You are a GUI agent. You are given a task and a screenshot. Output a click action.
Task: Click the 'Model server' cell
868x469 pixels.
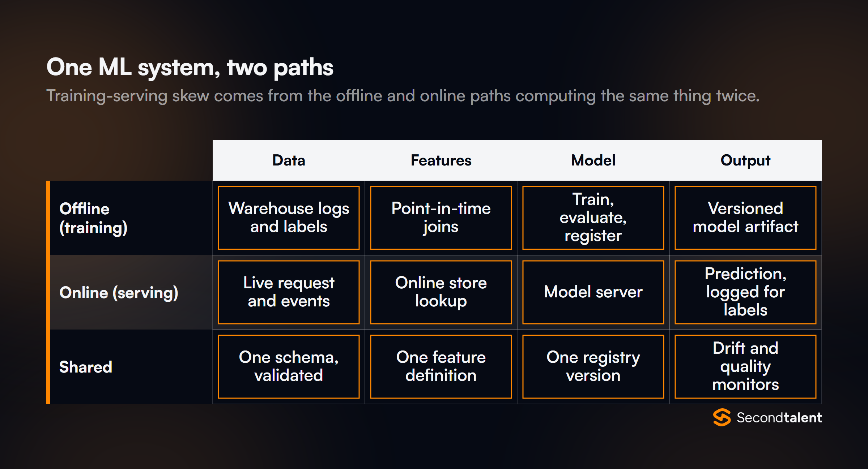(x=593, y=292)
